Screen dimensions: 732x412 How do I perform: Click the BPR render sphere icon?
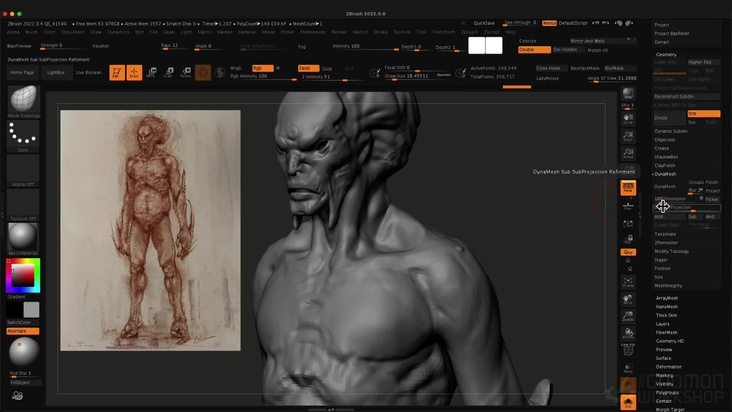[x=628, y=94]
